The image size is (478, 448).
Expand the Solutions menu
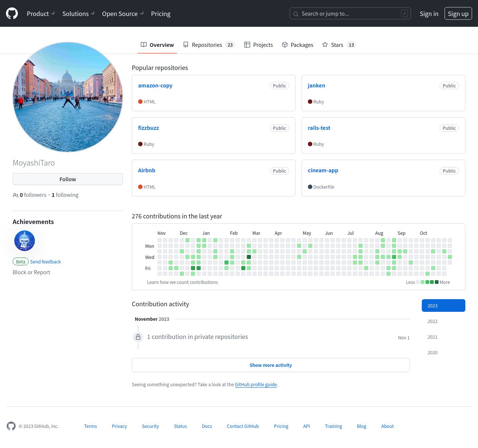pos(79,14)
